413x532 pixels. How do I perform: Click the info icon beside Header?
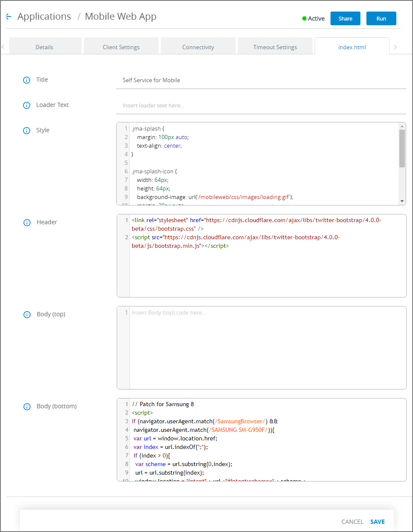coord(27,223)
